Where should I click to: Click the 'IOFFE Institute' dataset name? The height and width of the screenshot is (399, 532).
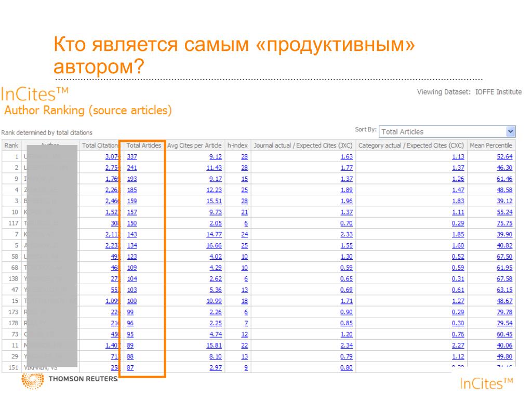(498, 92)
